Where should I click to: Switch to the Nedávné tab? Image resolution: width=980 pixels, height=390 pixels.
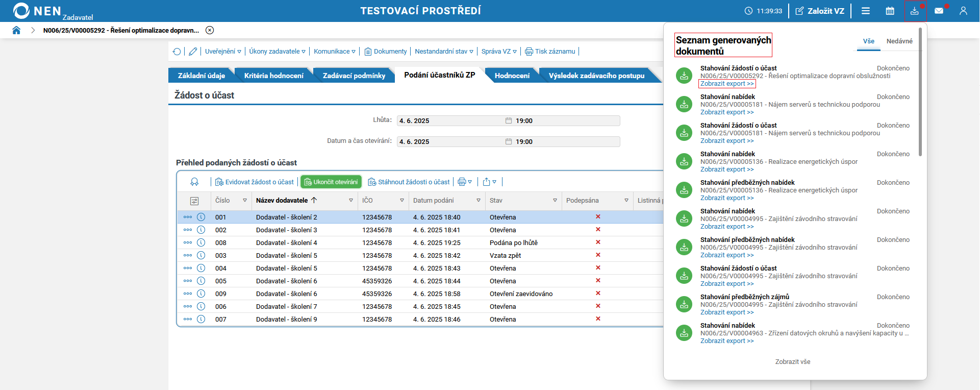899,41
